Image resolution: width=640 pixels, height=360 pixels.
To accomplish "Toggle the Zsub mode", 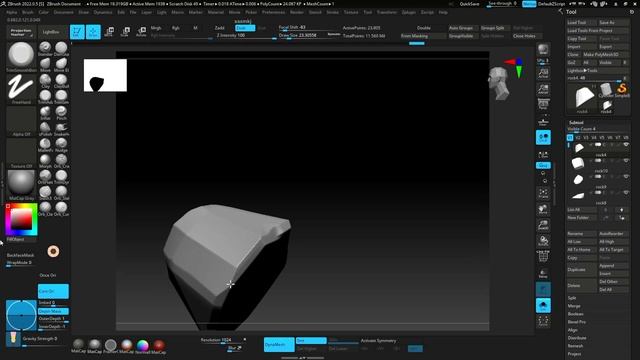I will (245, 28).
